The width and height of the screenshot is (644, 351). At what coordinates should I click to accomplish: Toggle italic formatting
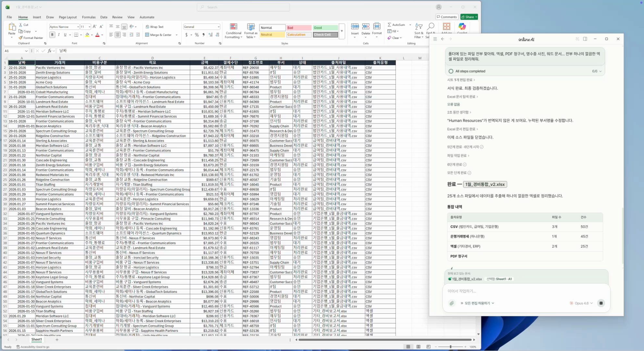click(59, 35)
